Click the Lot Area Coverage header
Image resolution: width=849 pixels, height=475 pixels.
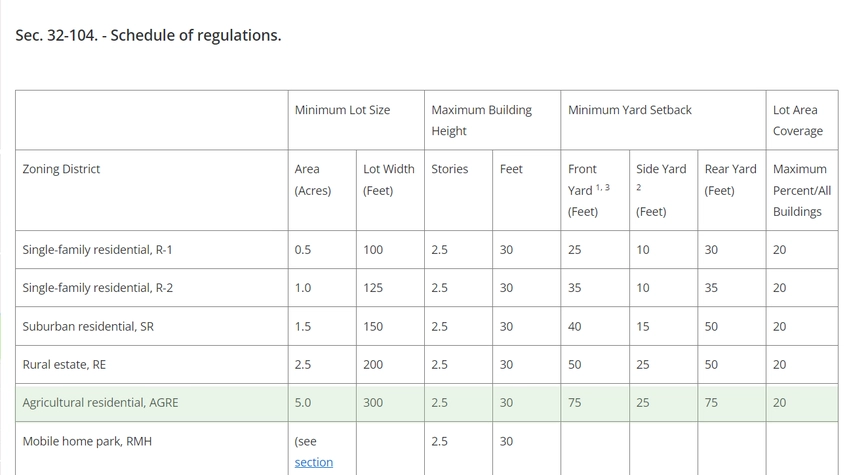797,120
